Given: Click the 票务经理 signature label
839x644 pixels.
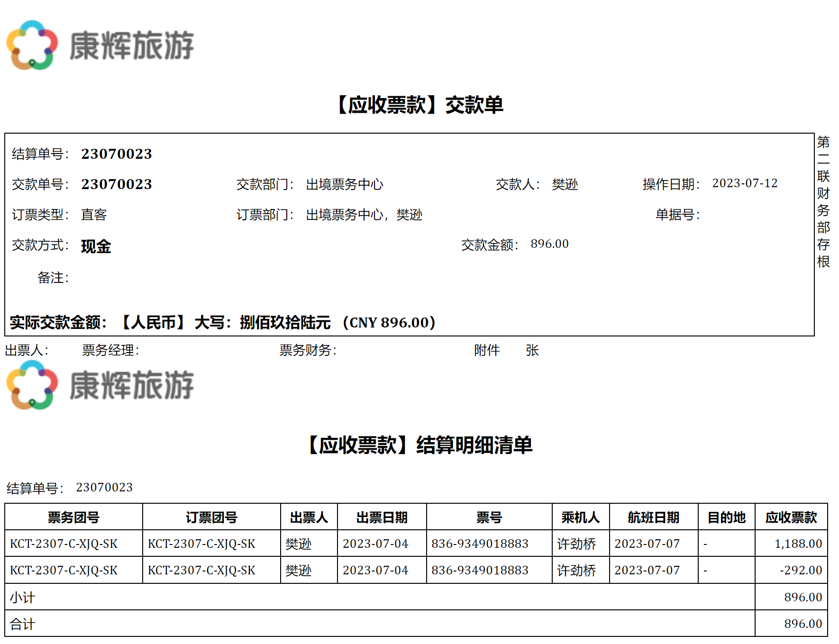Looking at the screenshot, I should 110,350.
